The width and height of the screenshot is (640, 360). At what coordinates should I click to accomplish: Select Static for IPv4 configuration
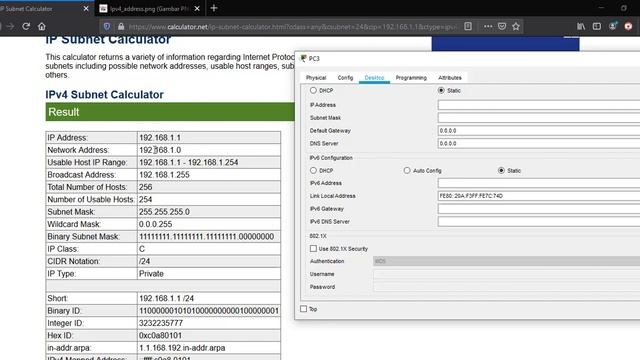(x=441, y=90)
